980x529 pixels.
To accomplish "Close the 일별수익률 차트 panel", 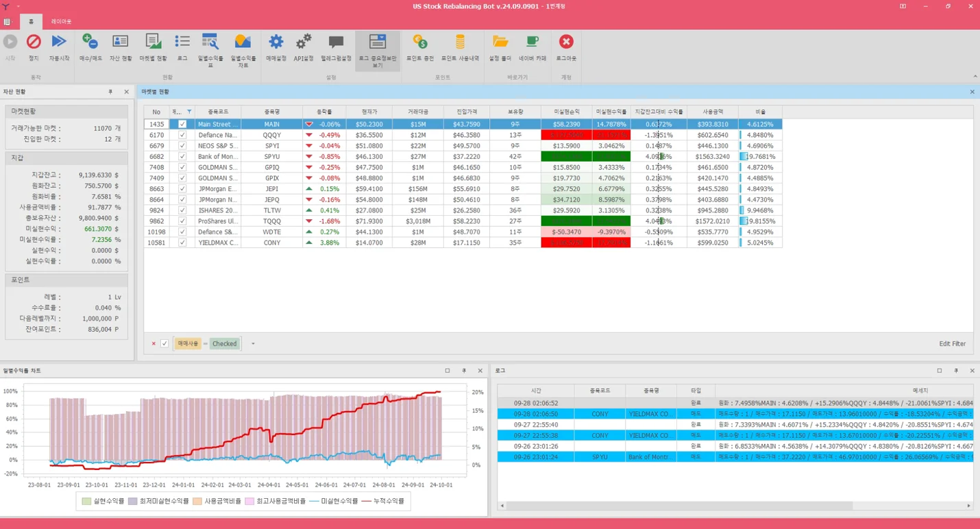I will [480, 371].
